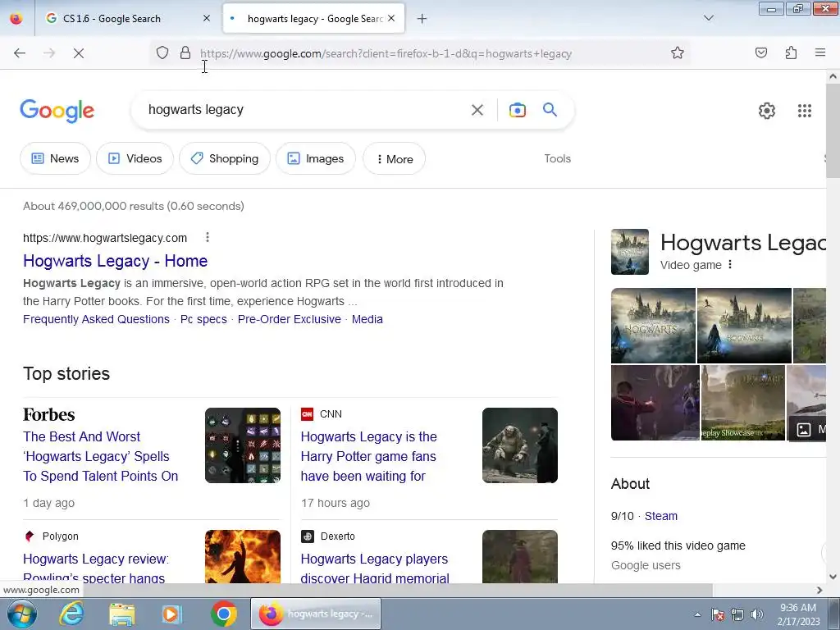This screenshot has width=840, height=630.
Task: Open the wizard casting spell image
Action: [x=655, y=403]
